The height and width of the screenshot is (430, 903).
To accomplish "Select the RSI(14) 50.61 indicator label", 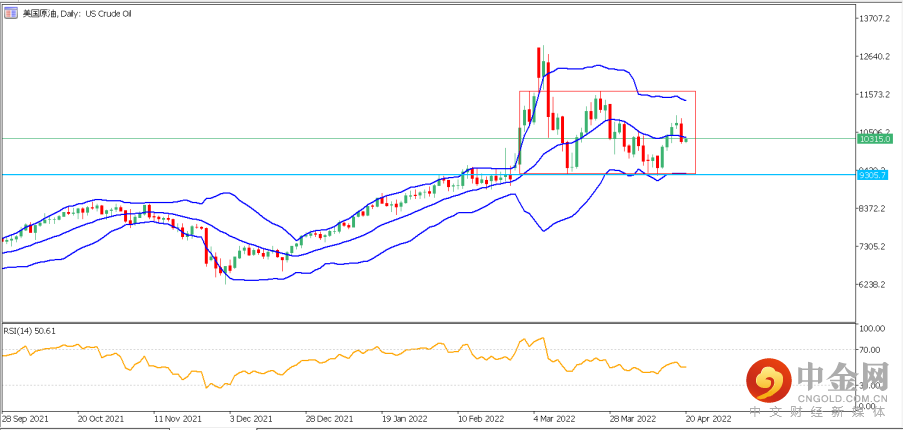I will (x=30, y=331).
